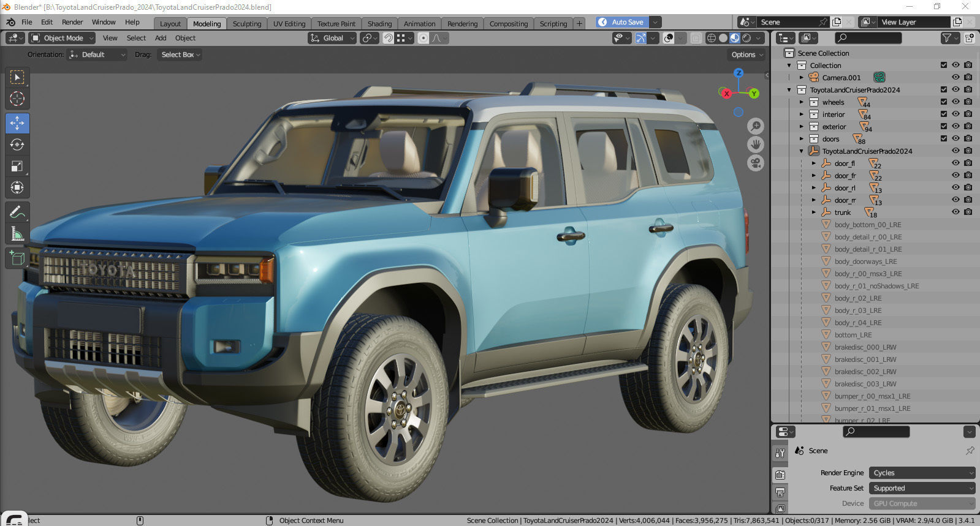The image size is (980, 526).
Task: Open the Drag Select Box dropdown
Action: (180, 54)
